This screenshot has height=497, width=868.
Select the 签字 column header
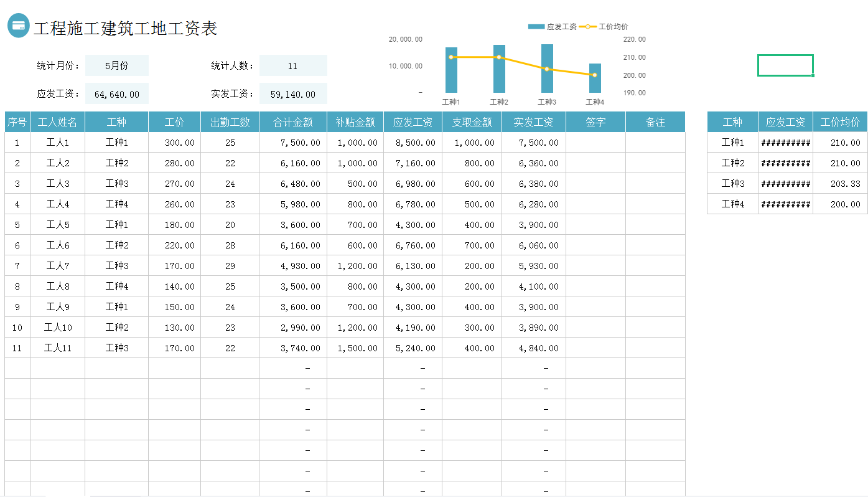coord(595,121)
